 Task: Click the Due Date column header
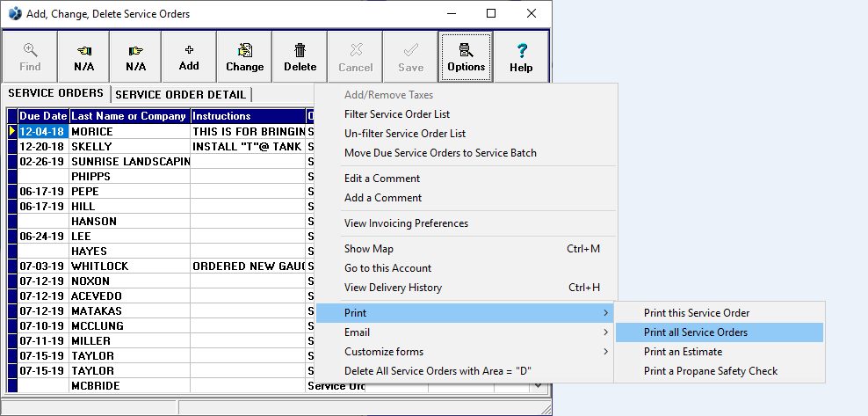pyautogui.click(x=43, y=116)
